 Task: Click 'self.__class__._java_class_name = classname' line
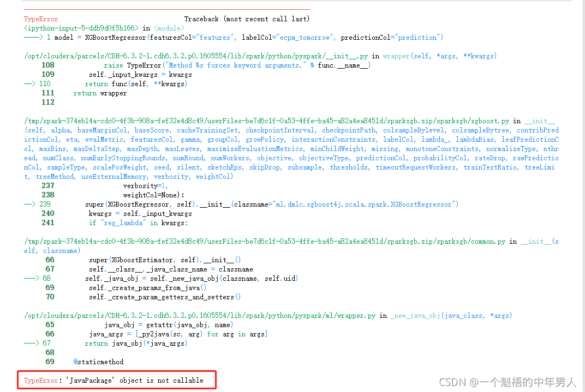click(171, 269)
